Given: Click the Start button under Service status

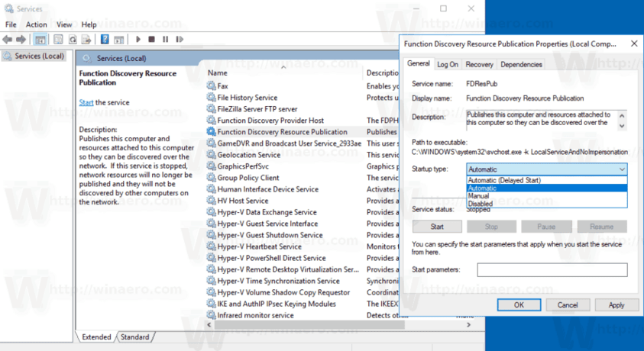Looking at the screenshot, I should pyautogui.click(x=437, y=227).
